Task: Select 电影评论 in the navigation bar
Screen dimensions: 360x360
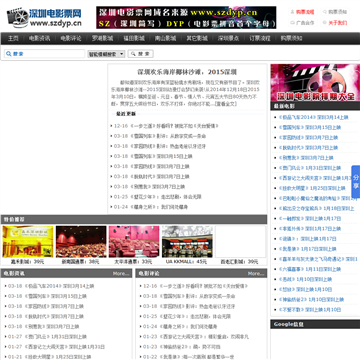Action: click(x=71, y=38)
